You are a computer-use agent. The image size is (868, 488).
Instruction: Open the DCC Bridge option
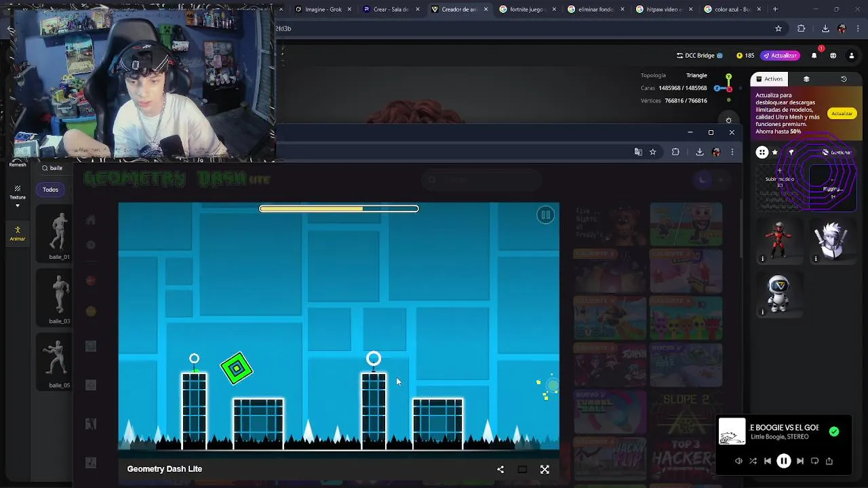point(700,56)
